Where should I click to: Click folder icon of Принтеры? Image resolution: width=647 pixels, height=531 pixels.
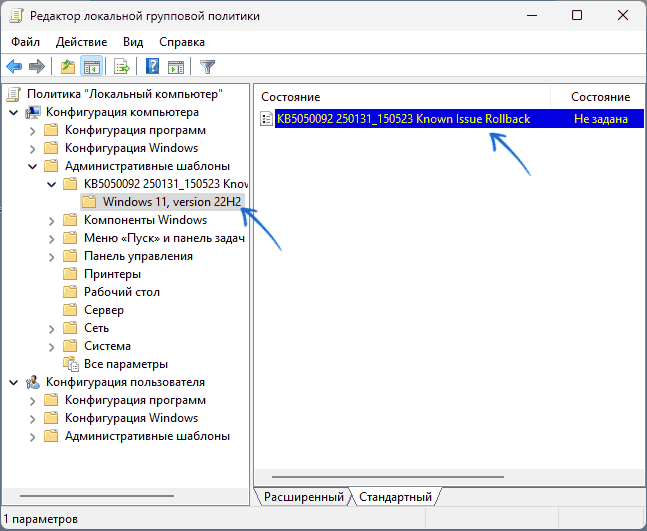click(x=70, y=274)
